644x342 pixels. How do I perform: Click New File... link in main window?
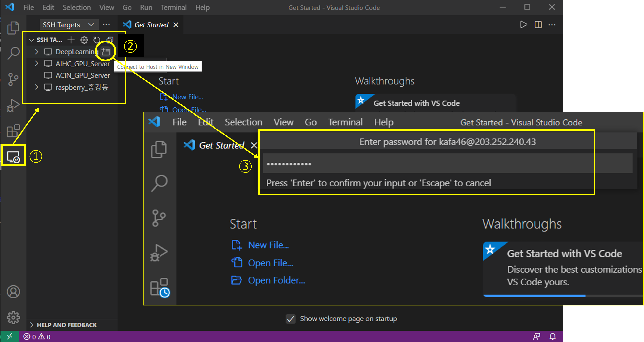187,97
